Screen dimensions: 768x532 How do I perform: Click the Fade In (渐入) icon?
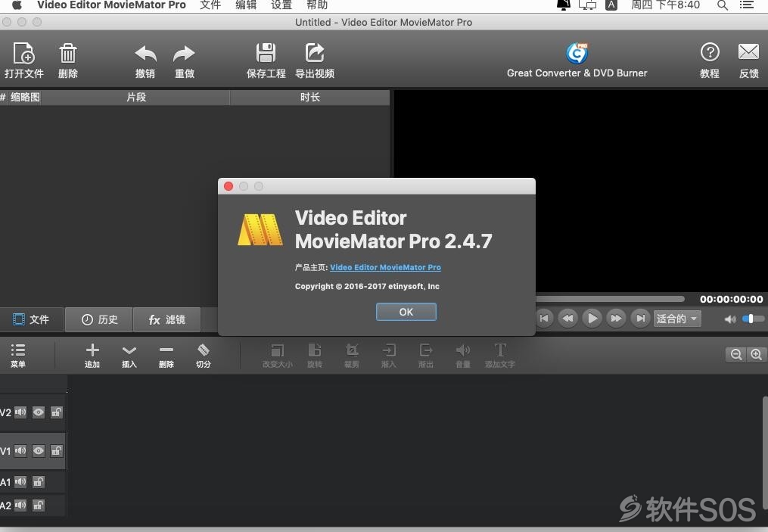tap(389, 350)
